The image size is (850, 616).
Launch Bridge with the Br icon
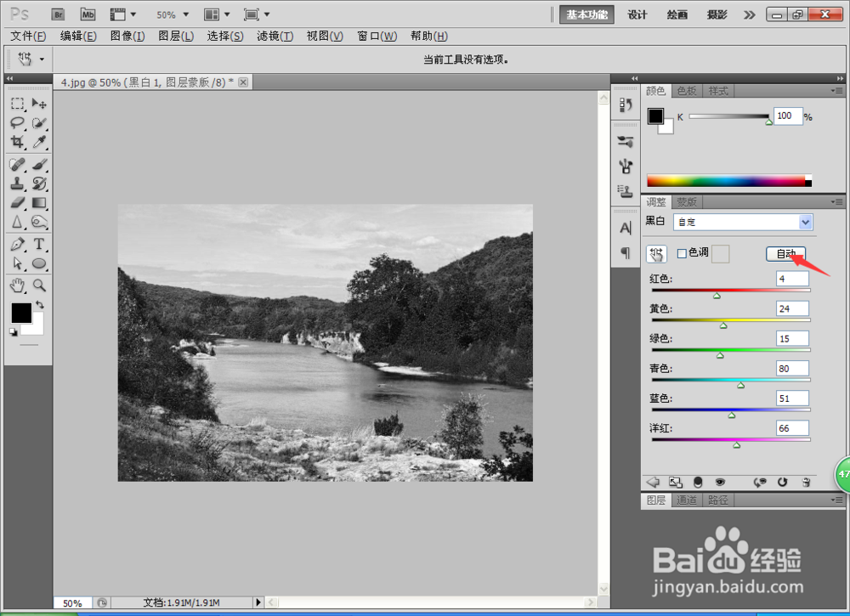58,14
